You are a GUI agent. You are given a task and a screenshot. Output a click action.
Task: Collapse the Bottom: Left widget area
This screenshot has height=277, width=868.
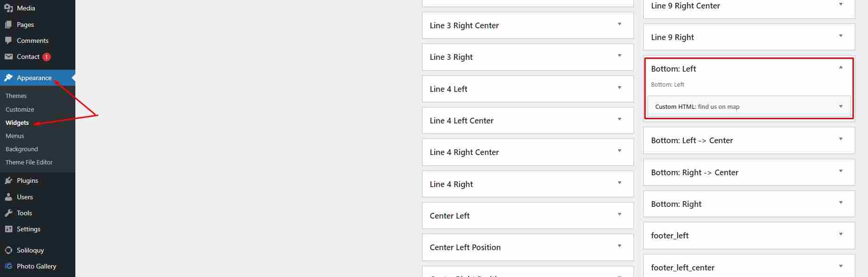click(x=841, y=68)
